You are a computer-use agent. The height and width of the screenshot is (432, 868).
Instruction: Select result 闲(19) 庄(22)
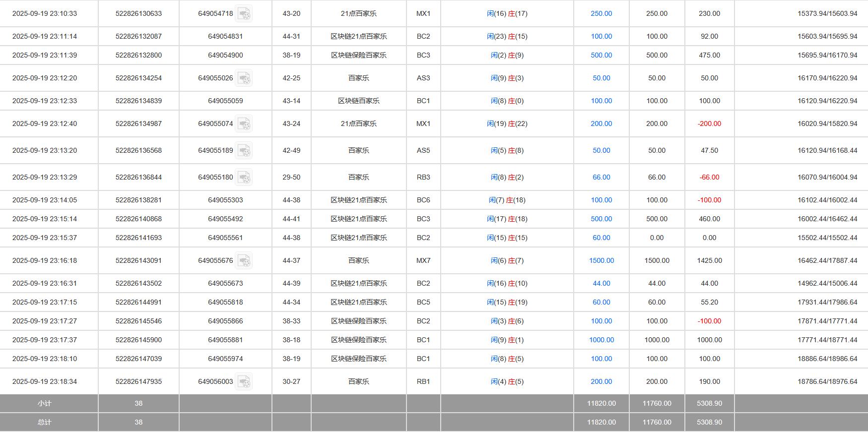point(507,123)
